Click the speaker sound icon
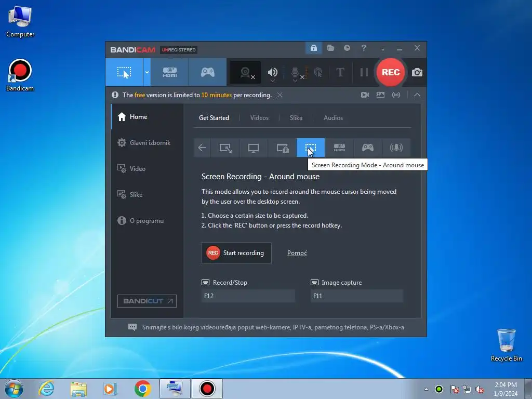The image size is (532, 399). [x=272, y=72]
